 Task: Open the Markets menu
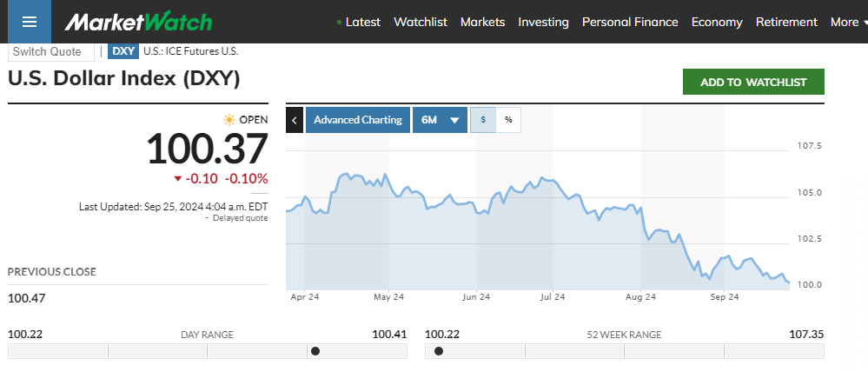point(482,22)
